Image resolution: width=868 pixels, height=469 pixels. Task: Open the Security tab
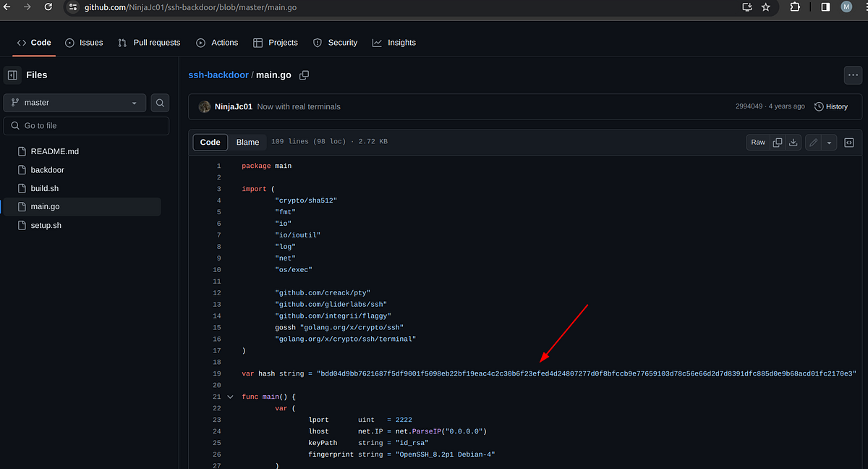pos(336,43)
